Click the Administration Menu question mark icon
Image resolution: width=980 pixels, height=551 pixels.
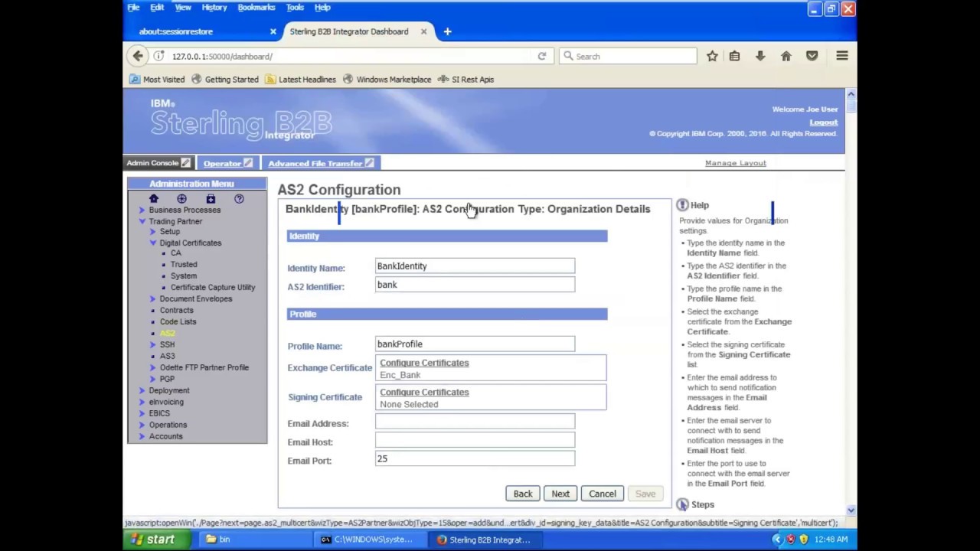(239, 199)
